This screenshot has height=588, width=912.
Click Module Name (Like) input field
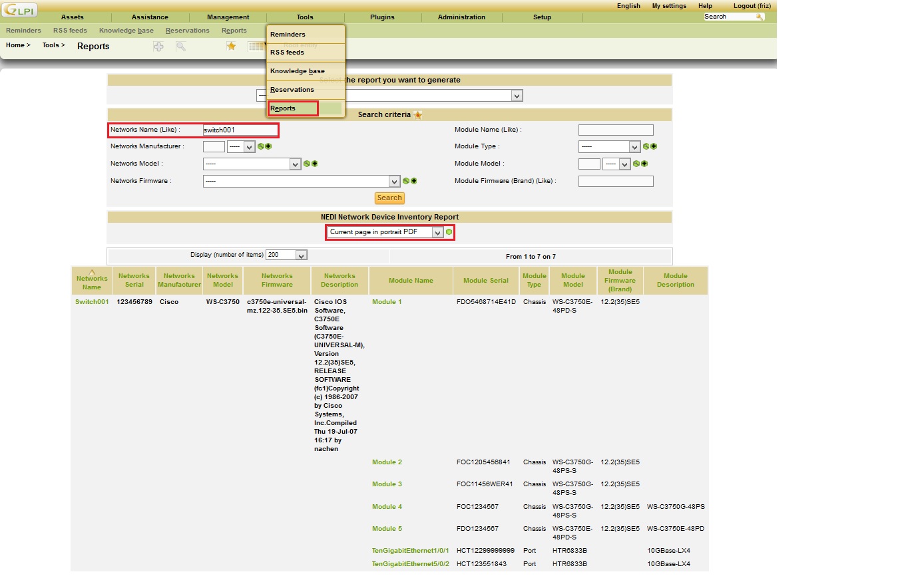click(616, 130)
